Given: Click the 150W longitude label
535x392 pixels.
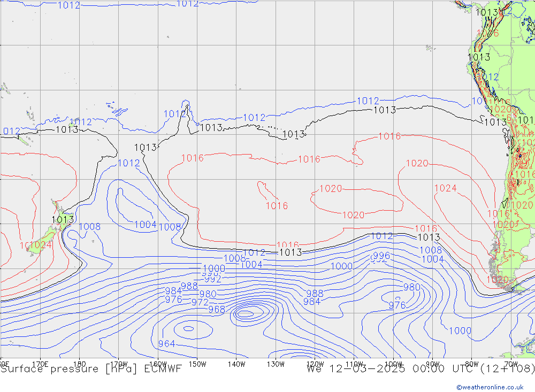Looking at the screenshot, I should tap(197, 364).
